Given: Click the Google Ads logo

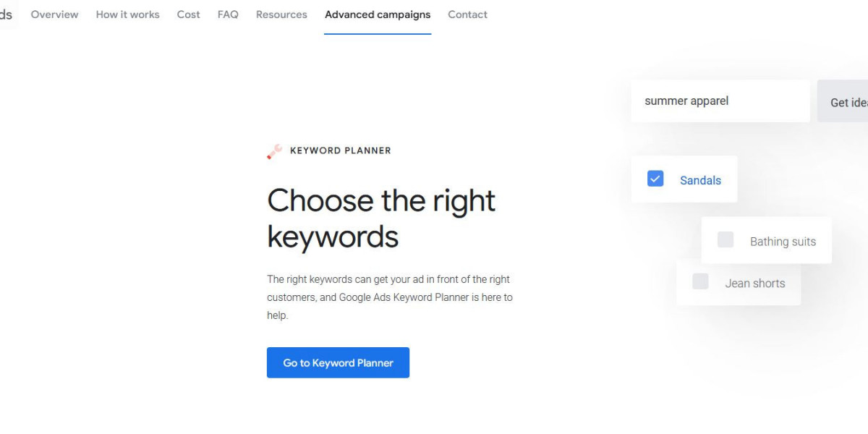Looking at the screenshot, I should pos(7,14).
